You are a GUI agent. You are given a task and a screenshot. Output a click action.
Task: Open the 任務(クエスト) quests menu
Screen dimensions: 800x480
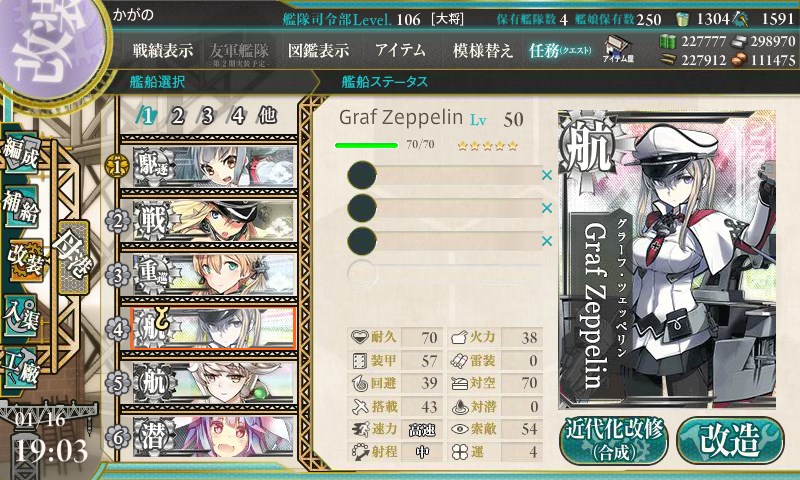coord(560,50)
